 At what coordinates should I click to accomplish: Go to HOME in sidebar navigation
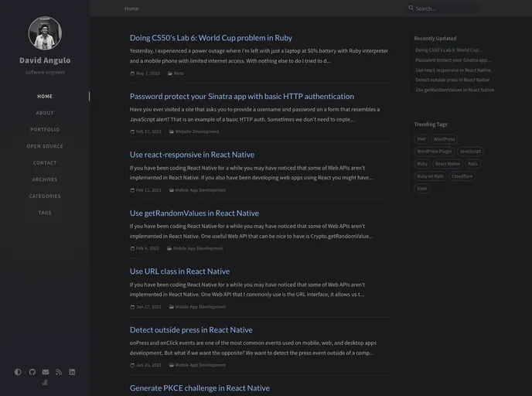pos(45,97)
